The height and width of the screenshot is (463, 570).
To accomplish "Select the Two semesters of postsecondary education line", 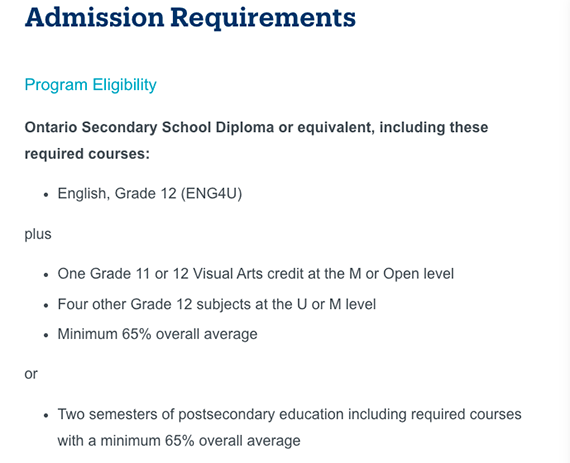I will pyautogui.click(x=289, y=415).
